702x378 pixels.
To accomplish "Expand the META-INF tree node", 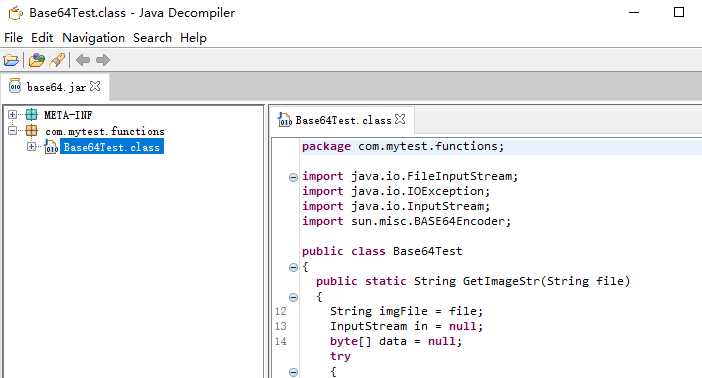I will point(13,115).
